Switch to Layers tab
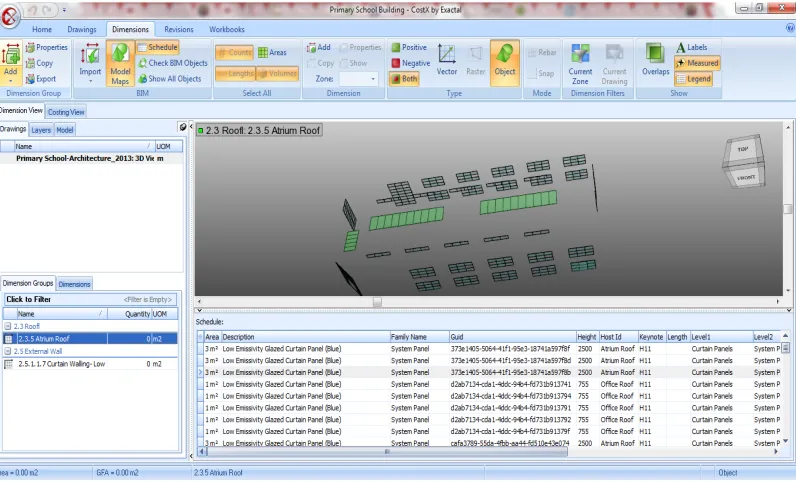 point(41,130)
